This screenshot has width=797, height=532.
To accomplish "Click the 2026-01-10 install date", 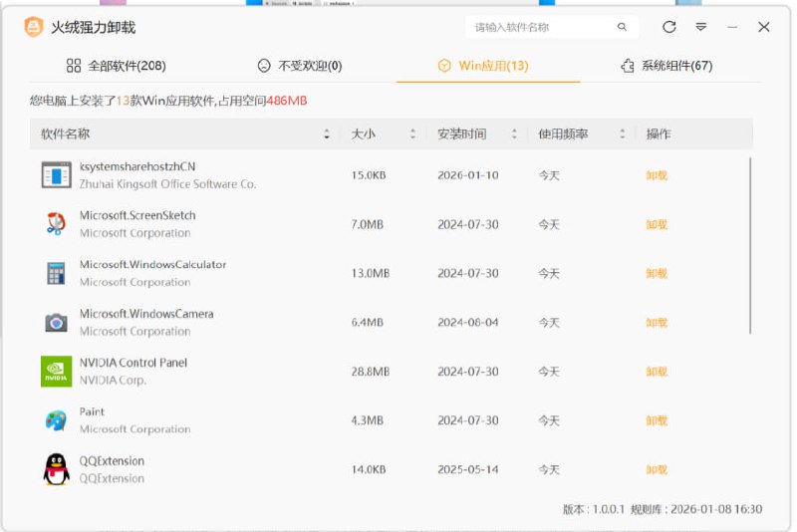I will (468, 175).
